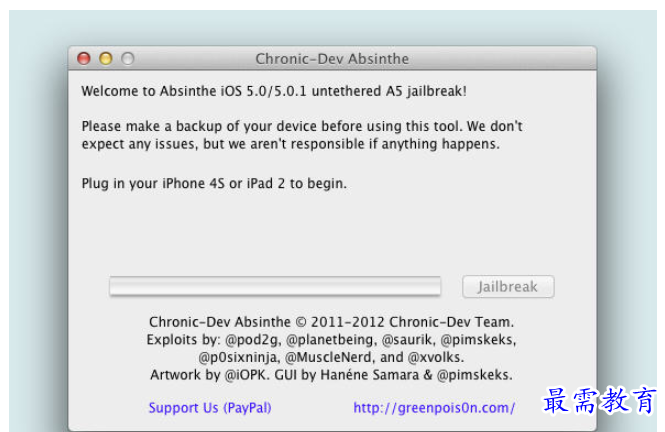This screenshot has width=665, height=432.
Task: Click the Plug in your iPhone 4S instruction
Action: pyautogui.click(x=214, y=184)
